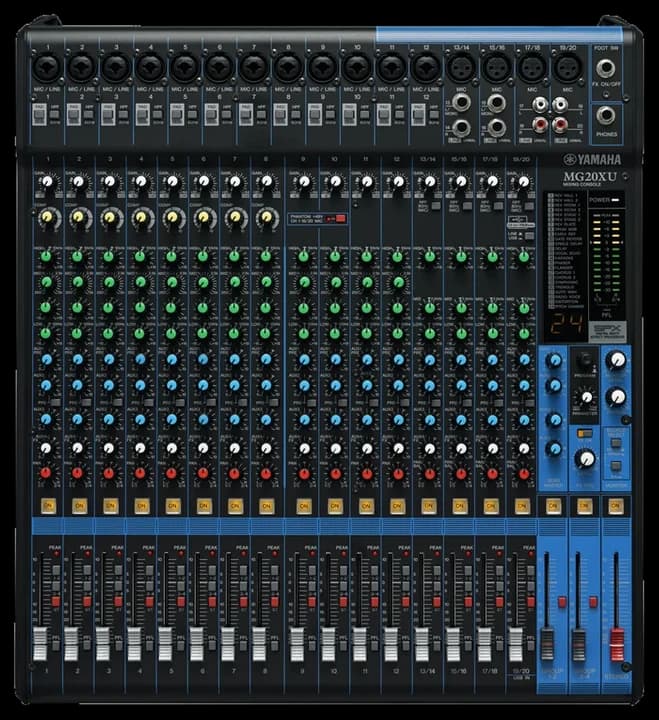Screen dimensions: 659x720
Task: Switch on the red PHANTOM +48V button
Action: [x=340, y=219]
